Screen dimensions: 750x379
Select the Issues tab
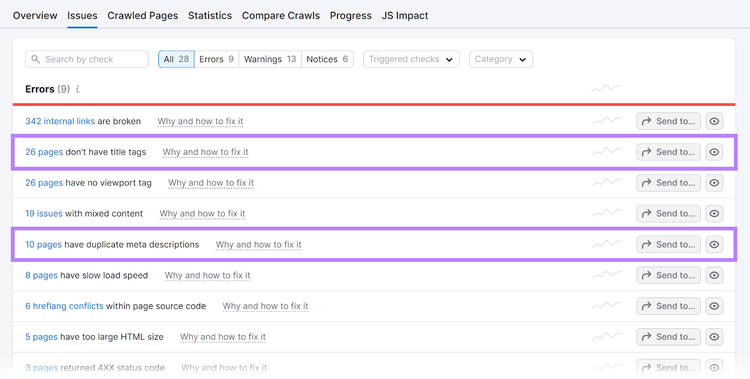pos(82,15)
